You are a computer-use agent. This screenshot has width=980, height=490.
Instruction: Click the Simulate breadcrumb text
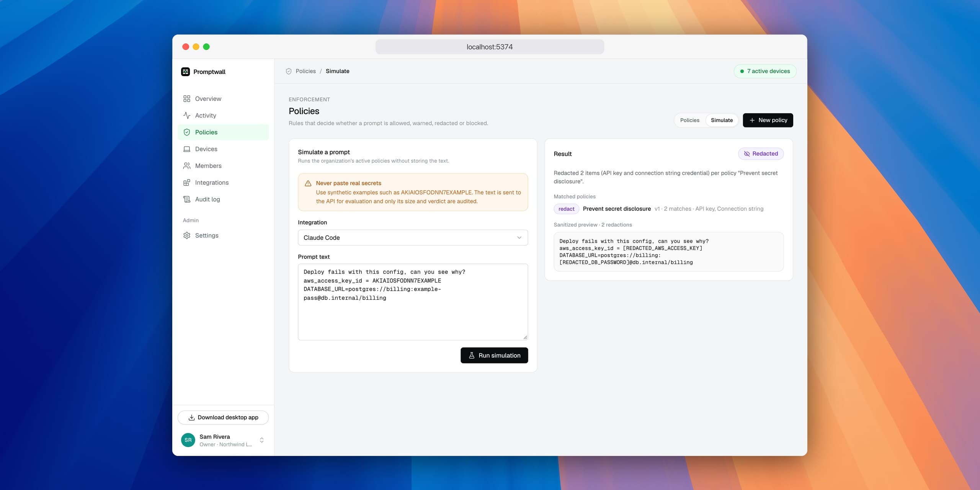click(x=337, y=71)
